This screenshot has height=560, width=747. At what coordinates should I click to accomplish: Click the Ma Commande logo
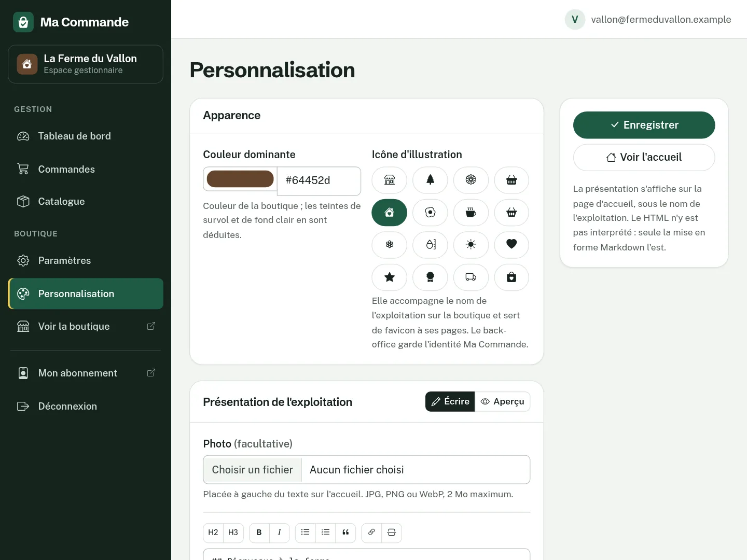click(x=71, y=22)
